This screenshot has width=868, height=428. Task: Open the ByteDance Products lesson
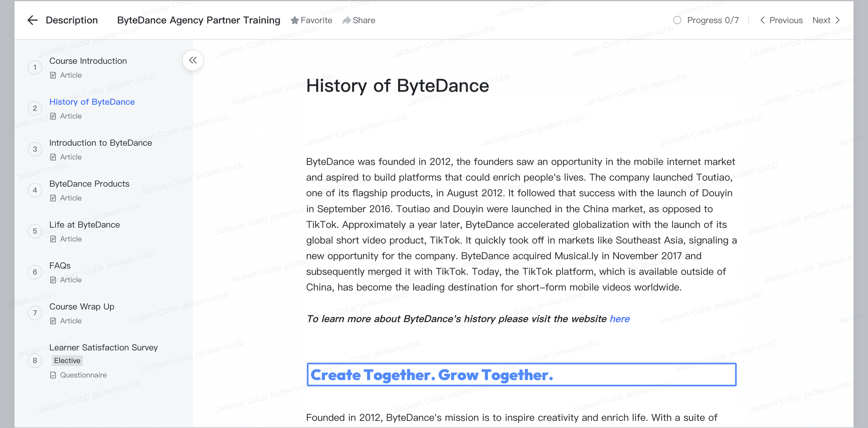(x=89, y=184)
